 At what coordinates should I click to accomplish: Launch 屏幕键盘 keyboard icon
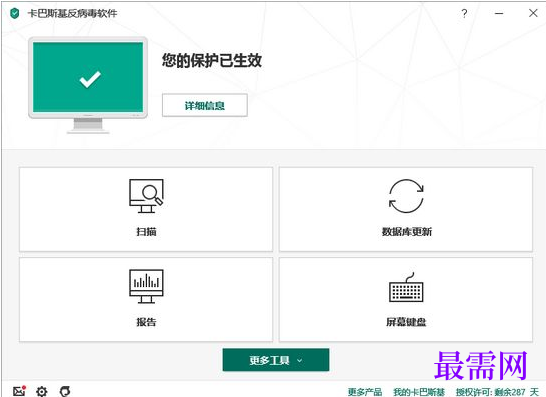[x=406, y=287]
